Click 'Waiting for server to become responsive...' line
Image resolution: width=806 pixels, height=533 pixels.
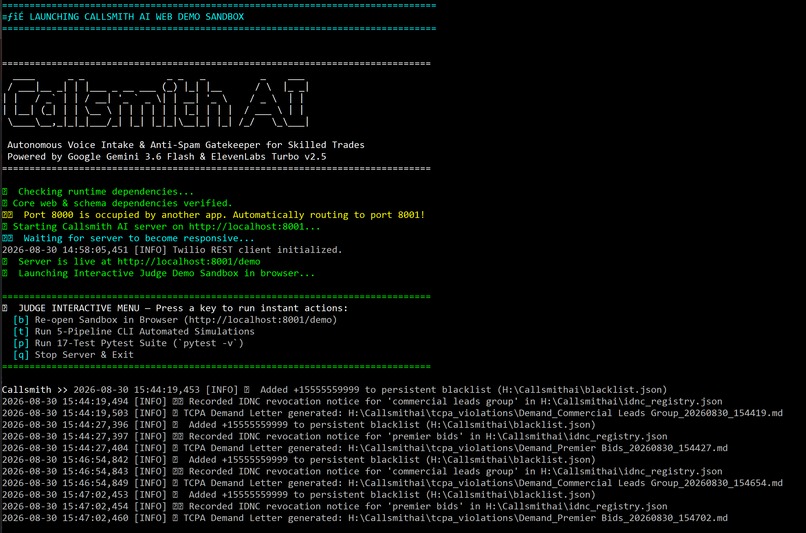(x=128, y=238)
